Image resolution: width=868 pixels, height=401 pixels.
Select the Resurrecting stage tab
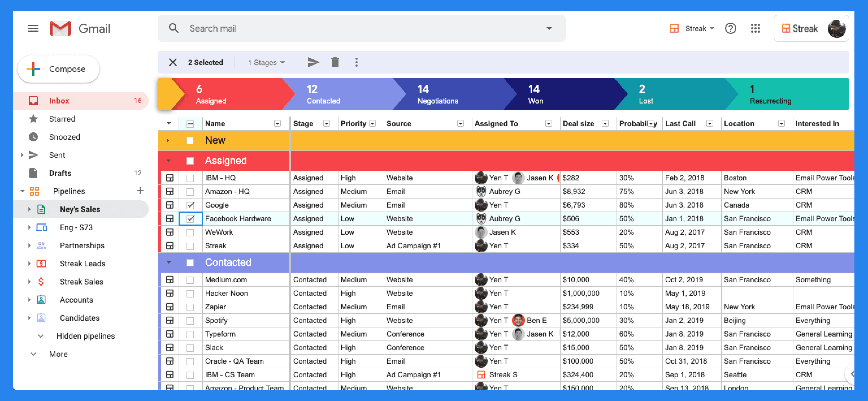(x=788, y=94)
